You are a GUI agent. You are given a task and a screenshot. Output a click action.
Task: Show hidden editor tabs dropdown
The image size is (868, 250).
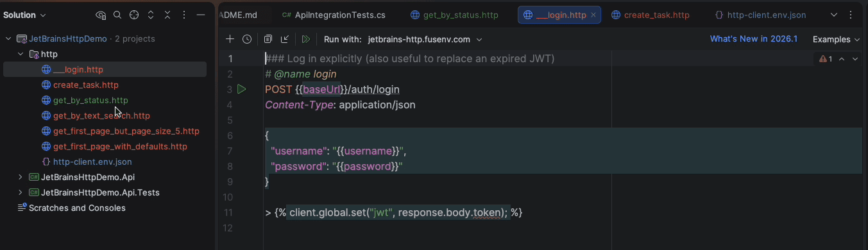click(x=834, y=15)
